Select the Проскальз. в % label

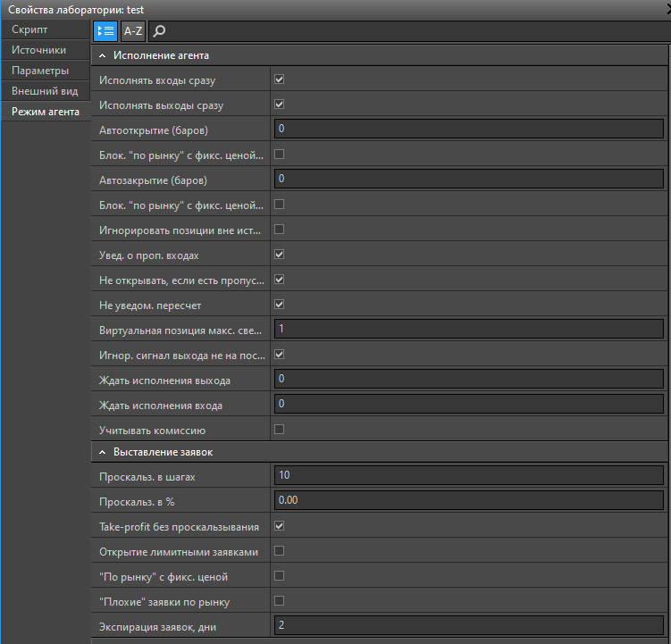click(x=137, y=502)
